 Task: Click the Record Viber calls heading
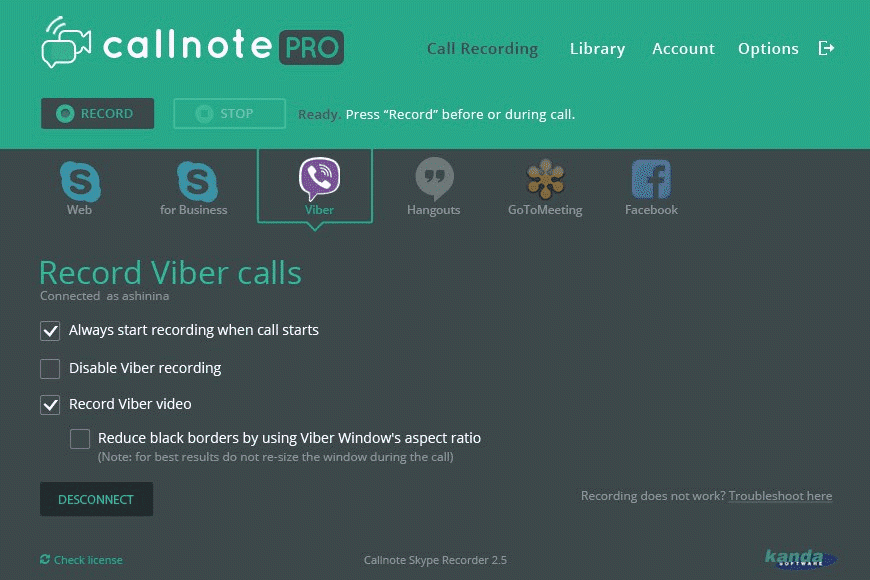click(x=170, y=273)
